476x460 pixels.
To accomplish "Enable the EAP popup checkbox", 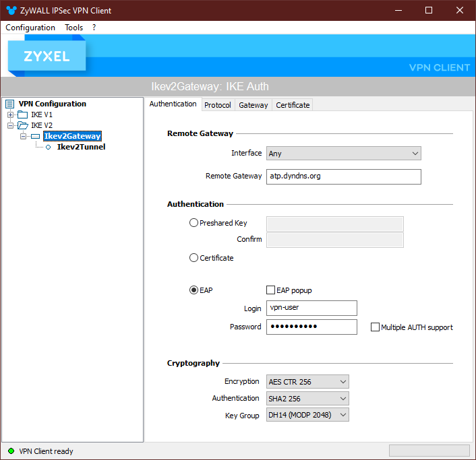I will click(x=271, y=290).
